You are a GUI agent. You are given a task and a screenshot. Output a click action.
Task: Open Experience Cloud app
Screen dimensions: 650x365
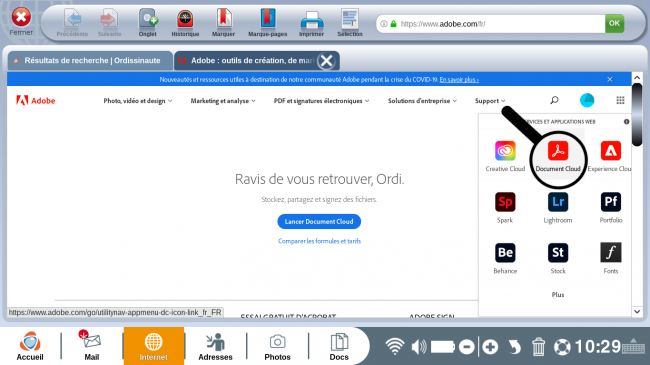point(610,156)
